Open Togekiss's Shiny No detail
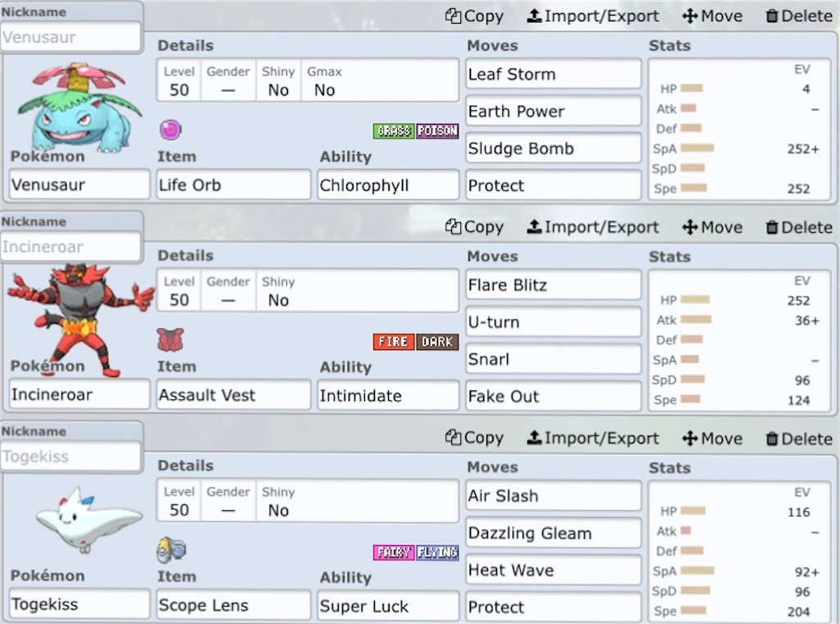Viewport: 840px width, 624px height. [278, 501]
